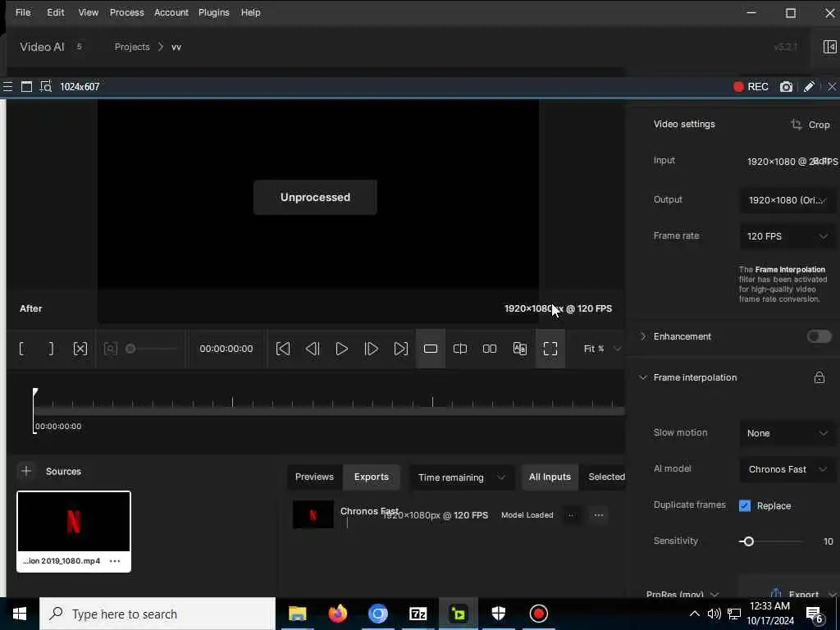Select side-by-side view mode icon
This screenshot has height=630, width=840.
point(490,349)
